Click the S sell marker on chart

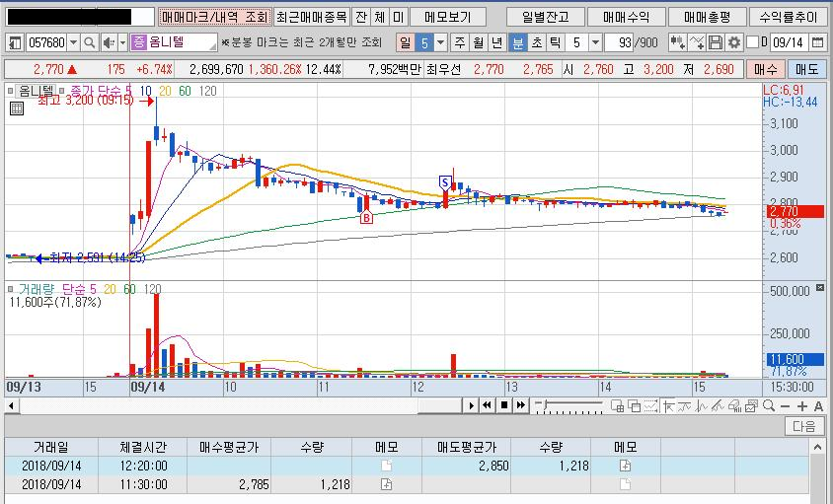tap(445, 182)
